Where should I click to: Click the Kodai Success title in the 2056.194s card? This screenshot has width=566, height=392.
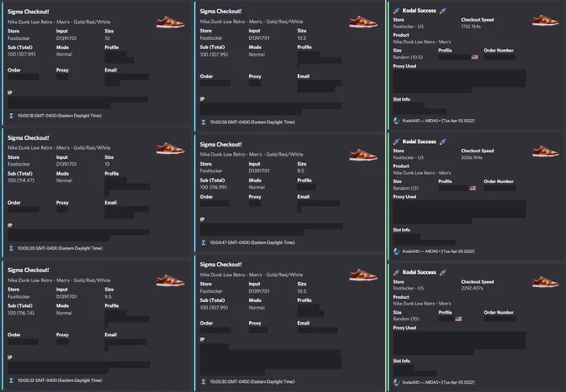[420, 141]
